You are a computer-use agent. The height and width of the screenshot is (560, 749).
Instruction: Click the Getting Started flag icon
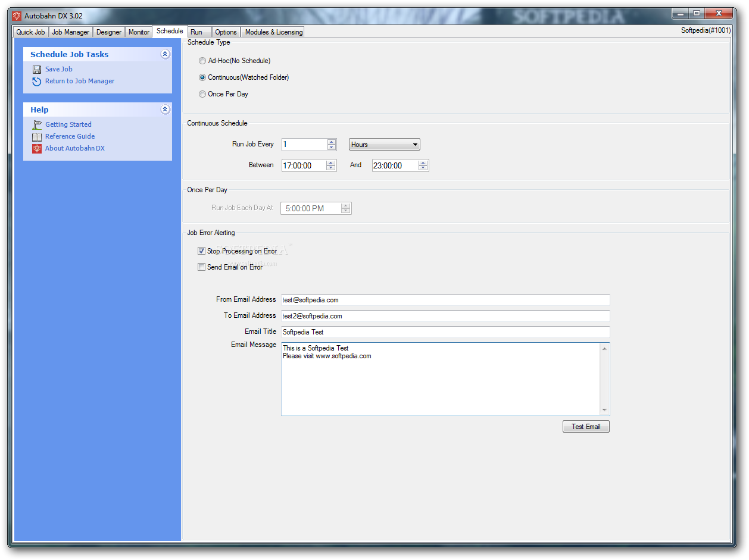coord(37,125)
